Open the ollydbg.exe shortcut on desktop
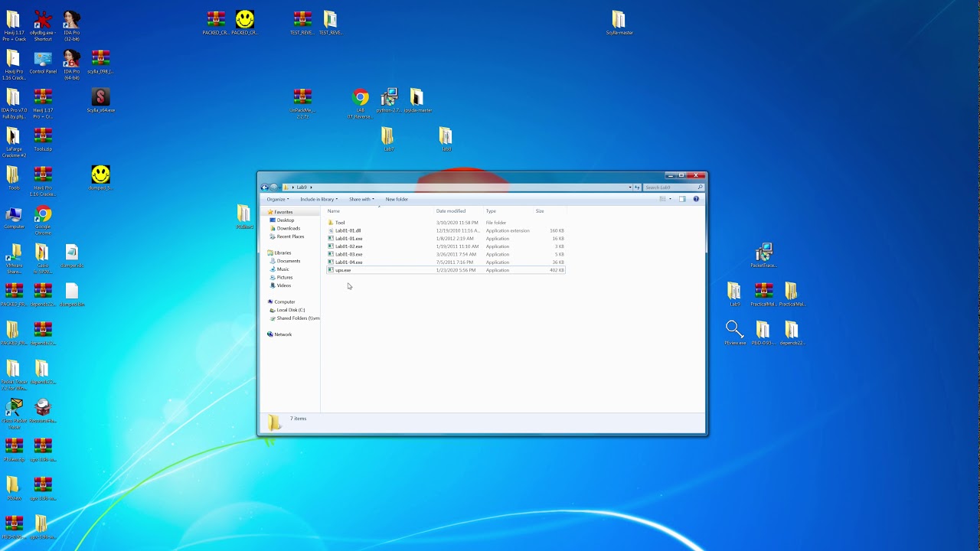The height and width of the screenshot is (551, 980). tap(43, 25)
